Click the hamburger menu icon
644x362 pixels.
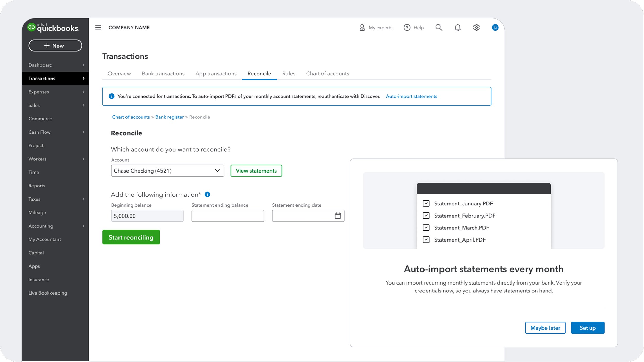(x=98, y=28)
